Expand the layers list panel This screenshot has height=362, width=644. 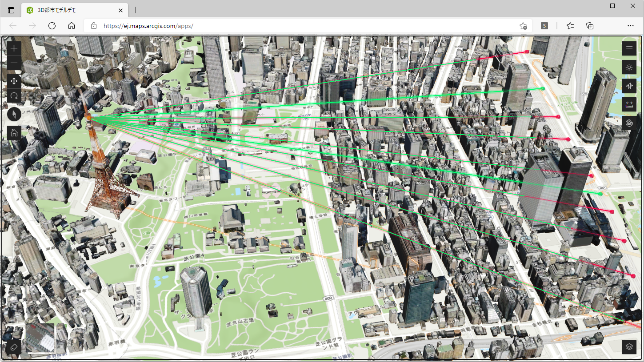coord(629,346)
